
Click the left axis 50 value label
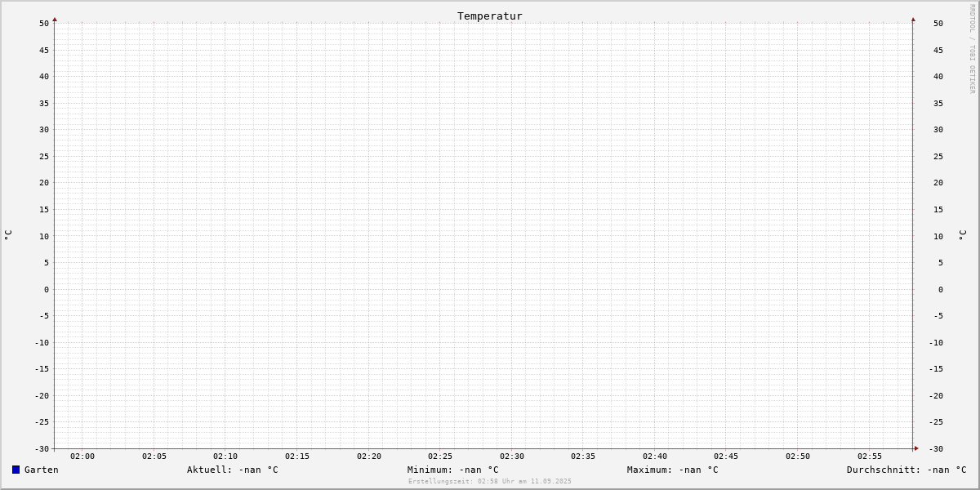coord(44,24)
